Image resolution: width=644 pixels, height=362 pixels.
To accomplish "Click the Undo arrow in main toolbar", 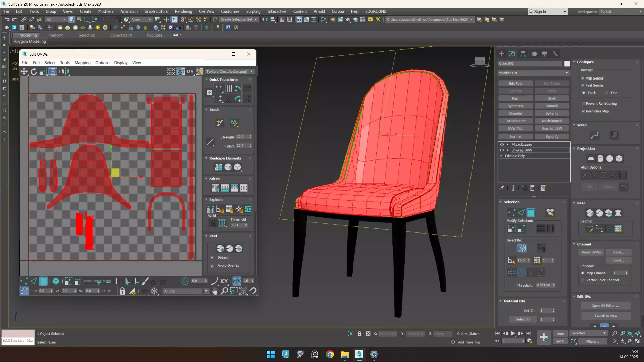I will coord(7,19).
